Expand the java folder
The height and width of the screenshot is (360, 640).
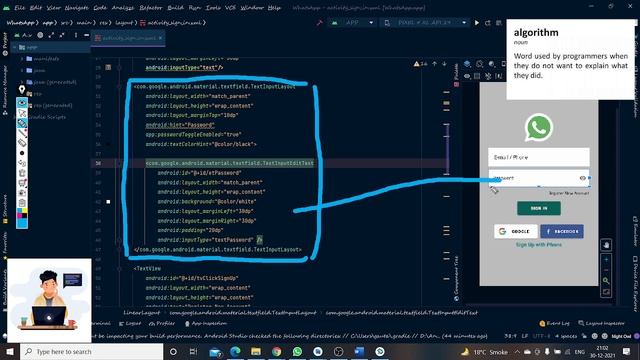pyautogui.click(x=22, y=70)
